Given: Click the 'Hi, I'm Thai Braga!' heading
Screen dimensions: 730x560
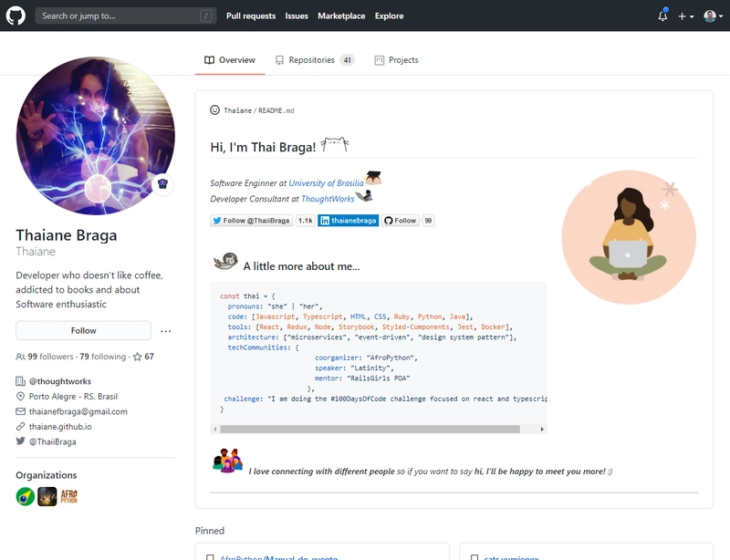Looking at the screenshot, I should (x=263, y=147).
